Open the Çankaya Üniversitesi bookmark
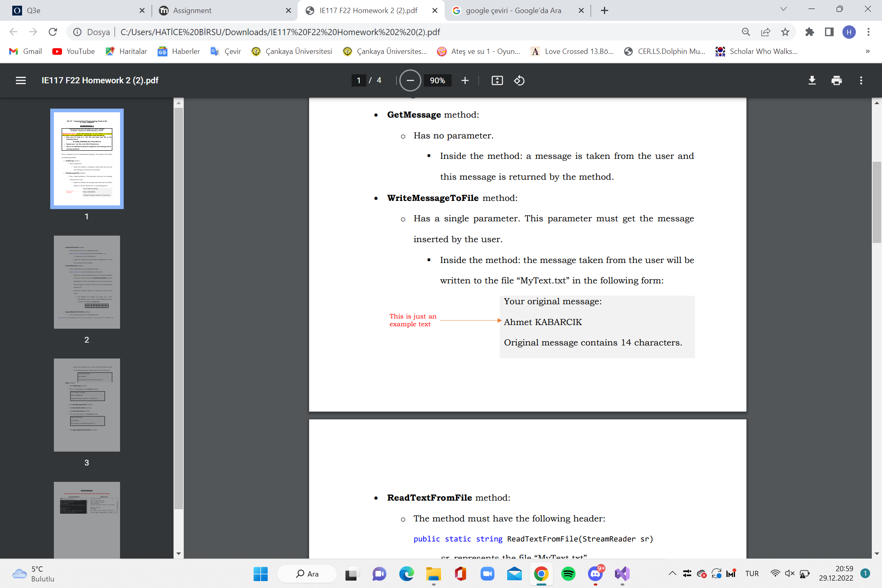Image resolution: width=882 pixels, height=588 pixels. tap(292, 51)
